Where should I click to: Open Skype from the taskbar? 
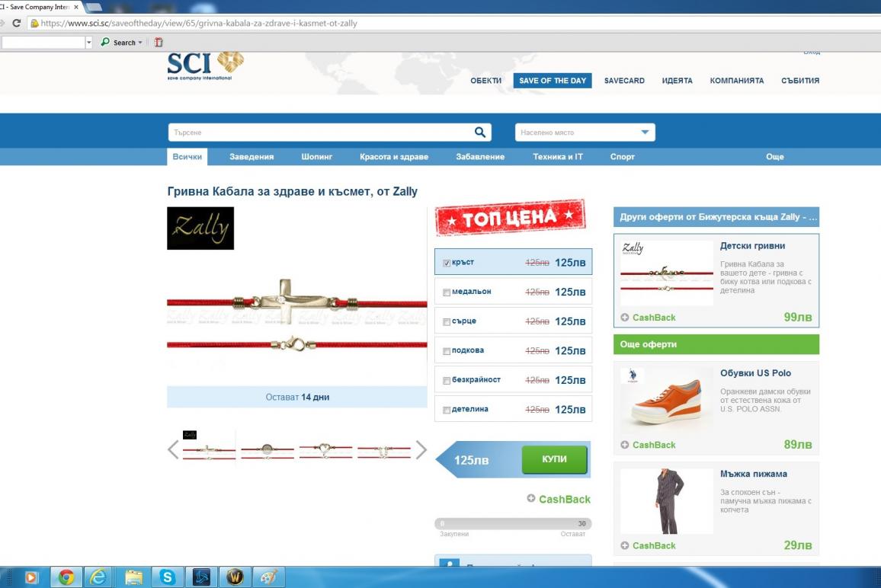coord(168,577)
